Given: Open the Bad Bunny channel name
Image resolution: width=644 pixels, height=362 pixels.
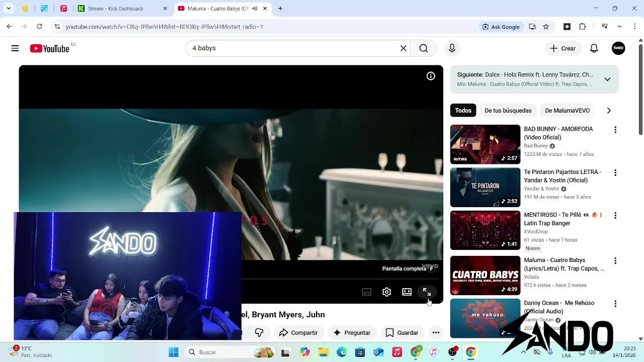Looking at the screenshot, I should click(x=536, y=146).
